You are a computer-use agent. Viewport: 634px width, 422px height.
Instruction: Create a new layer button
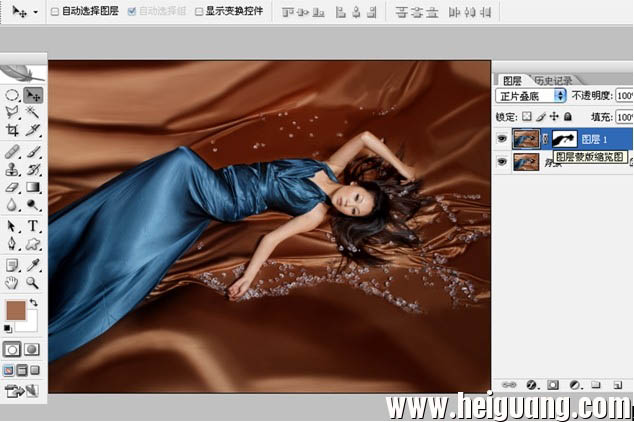[x=617, y=385]
